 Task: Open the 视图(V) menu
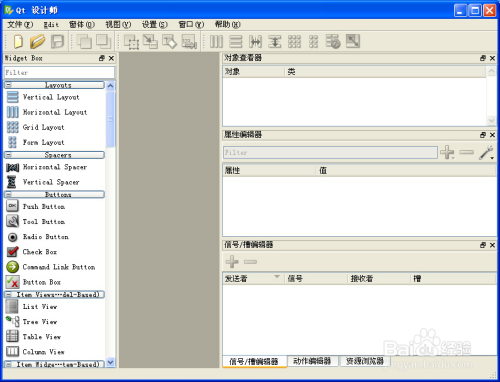coord(118,24)
